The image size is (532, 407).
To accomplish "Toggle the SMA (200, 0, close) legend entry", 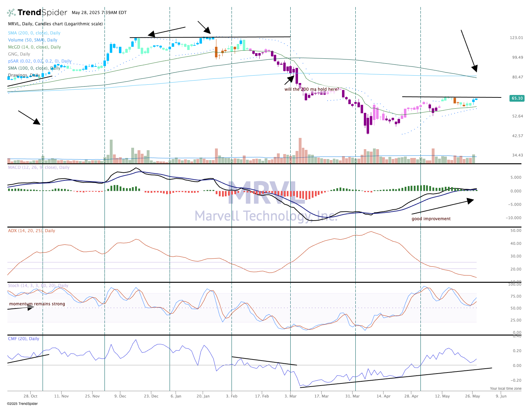I will coord(34,33).
